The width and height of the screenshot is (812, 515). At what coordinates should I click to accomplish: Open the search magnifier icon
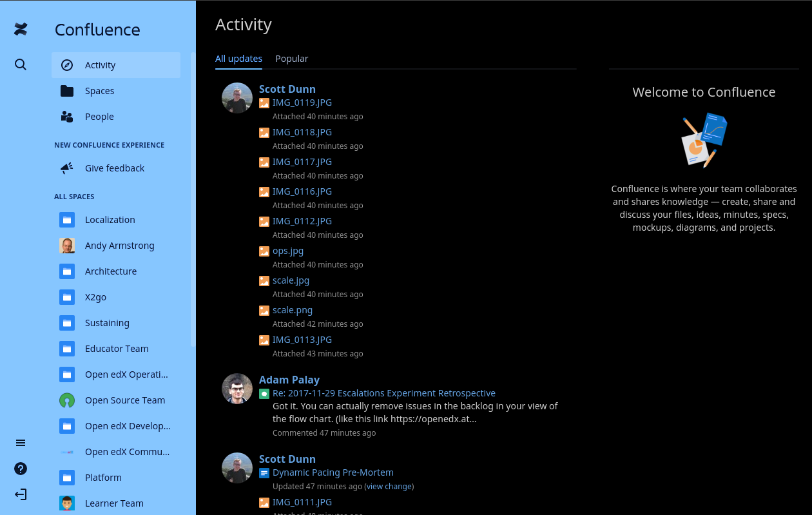click(x=21, y=64)
